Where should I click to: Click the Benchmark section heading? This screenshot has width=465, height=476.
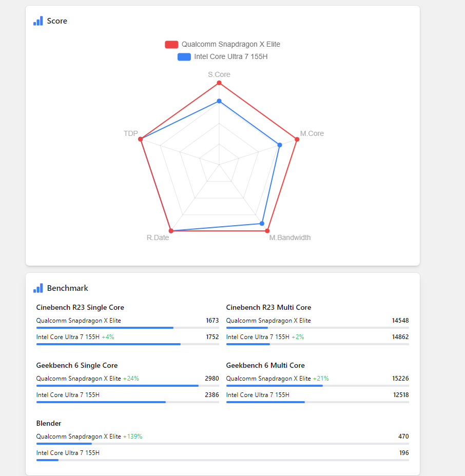tap(67, 288)
